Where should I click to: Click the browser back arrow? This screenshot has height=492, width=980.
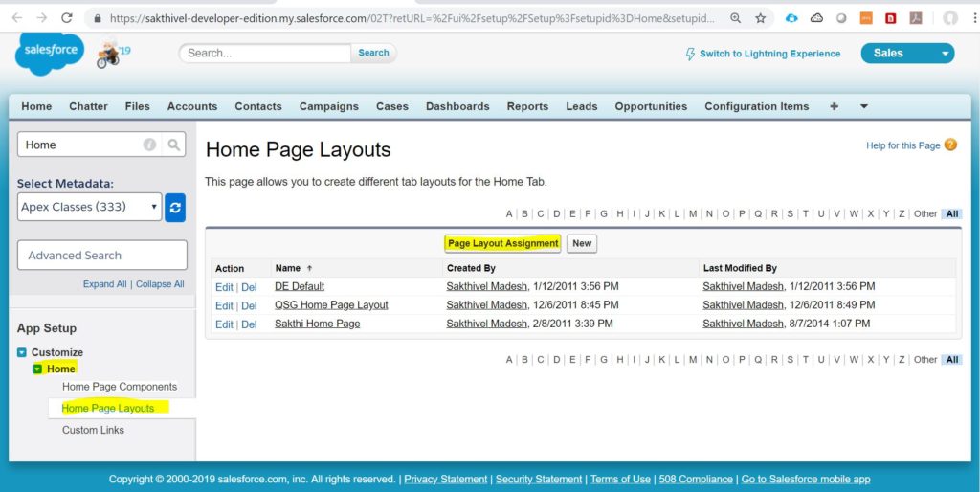click(17, 18)
